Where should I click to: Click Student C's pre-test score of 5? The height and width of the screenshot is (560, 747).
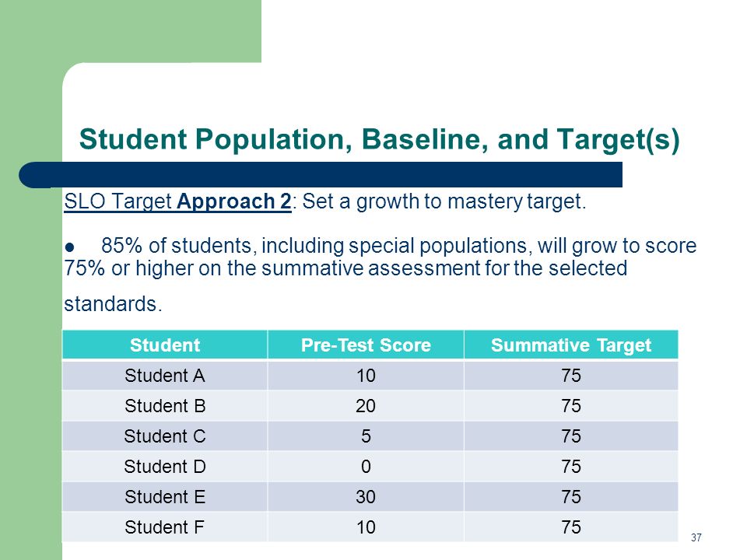coord(366,436)
